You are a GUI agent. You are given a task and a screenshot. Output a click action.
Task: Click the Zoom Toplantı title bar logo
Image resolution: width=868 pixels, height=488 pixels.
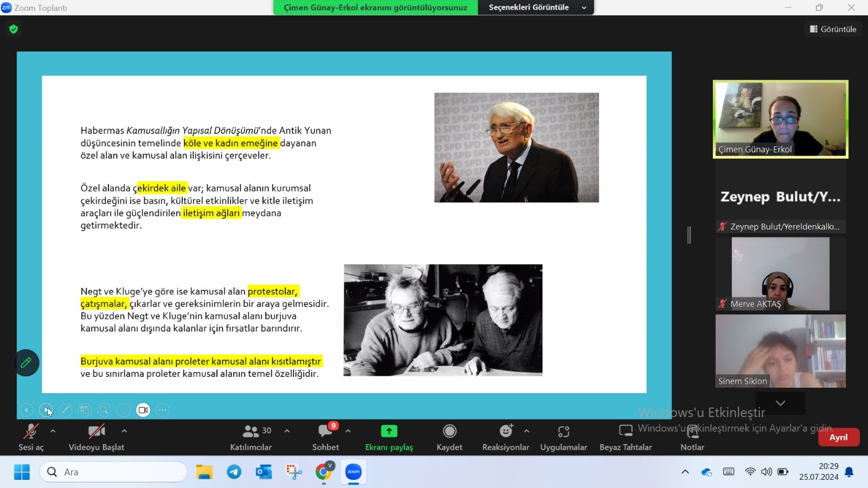7,8
